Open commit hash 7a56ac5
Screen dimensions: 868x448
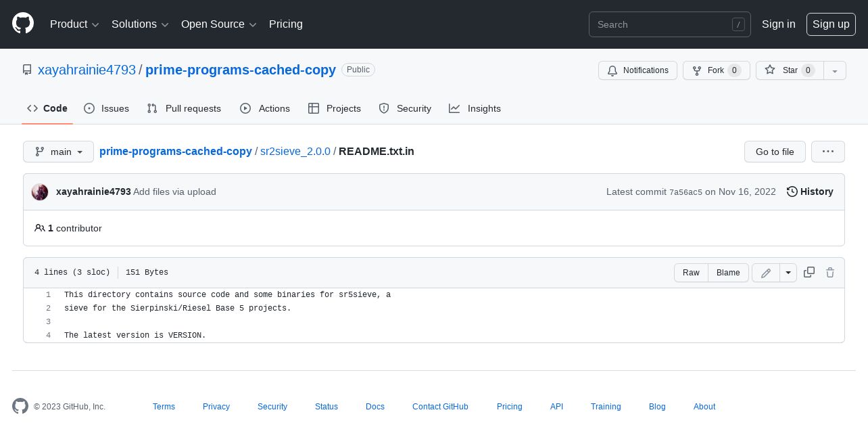tap(685, 192)
